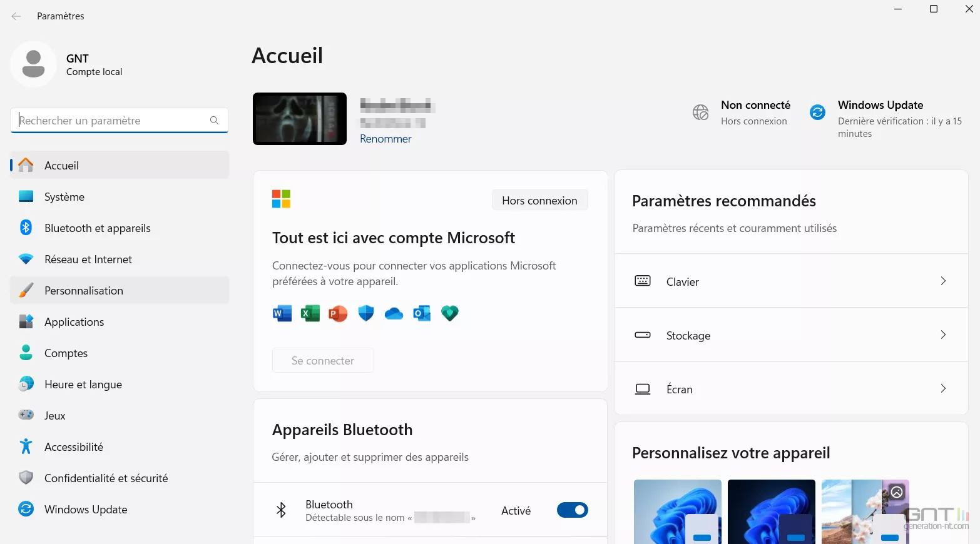Click the Stockage drive icon
Screen dimensions: 980x544
pos(643,335)
